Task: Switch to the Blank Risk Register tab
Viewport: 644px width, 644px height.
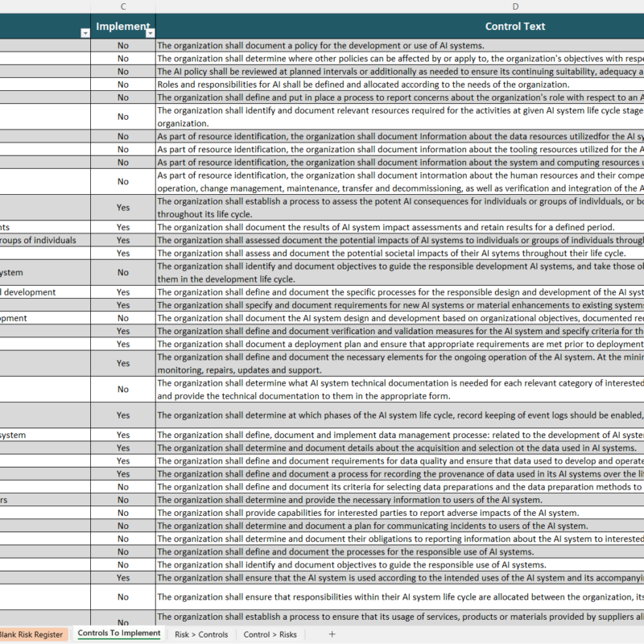Action: pos(32,634)
